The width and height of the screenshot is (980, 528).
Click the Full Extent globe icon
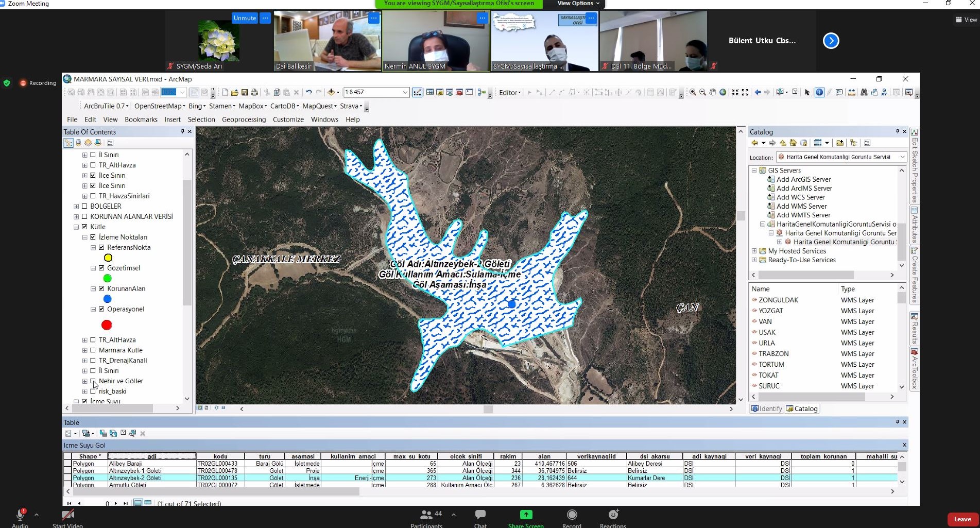[x=723, y=92]
